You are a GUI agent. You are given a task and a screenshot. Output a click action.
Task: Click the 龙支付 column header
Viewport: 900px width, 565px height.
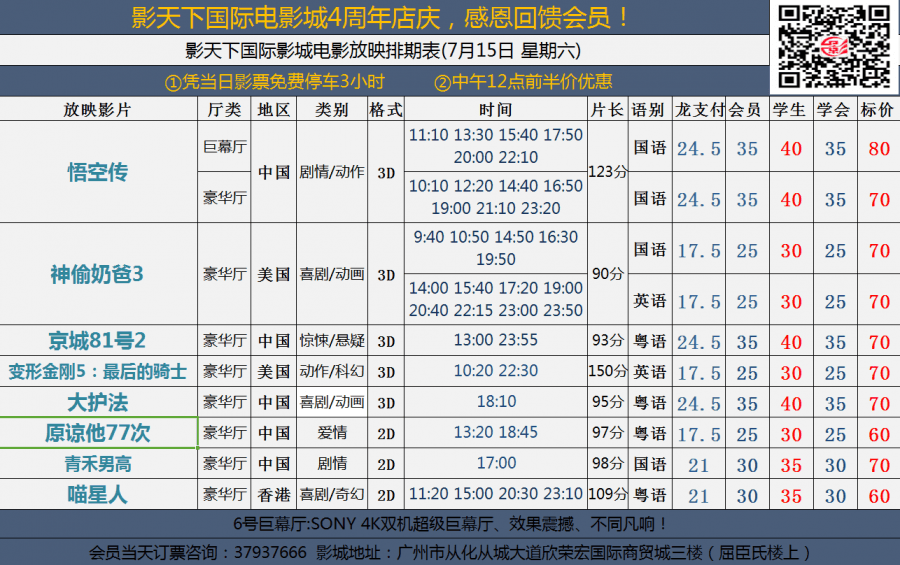pyautogui.click(x=699, y=110)
